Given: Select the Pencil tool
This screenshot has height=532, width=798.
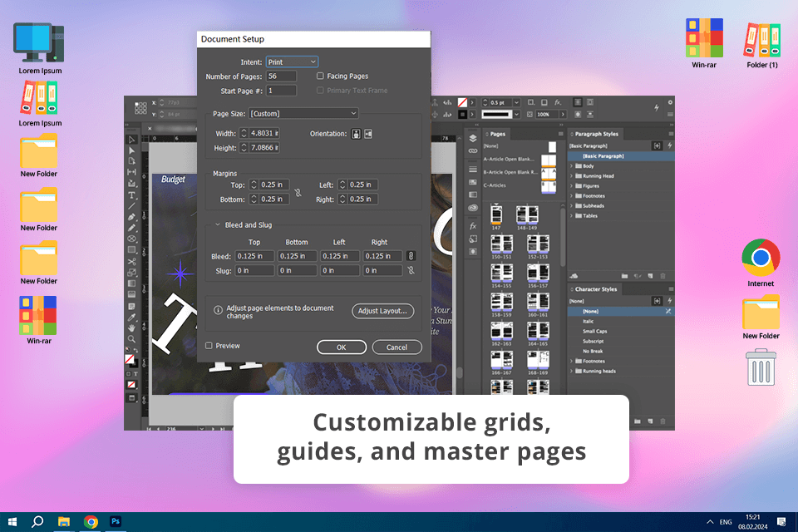Looking at the screenshot, I should (x=132, y=228).
